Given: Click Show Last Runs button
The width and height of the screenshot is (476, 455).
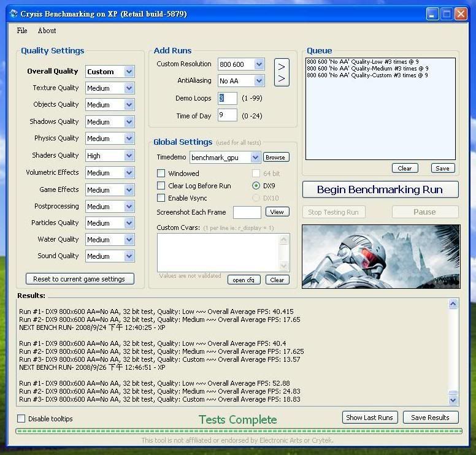Looking at the screenshot, I should tap(369, 418).
